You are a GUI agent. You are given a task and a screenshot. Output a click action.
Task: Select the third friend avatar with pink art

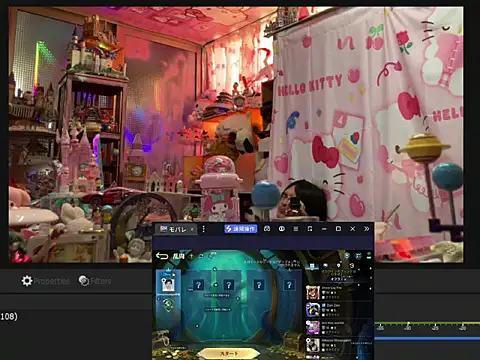click(313, 328)
